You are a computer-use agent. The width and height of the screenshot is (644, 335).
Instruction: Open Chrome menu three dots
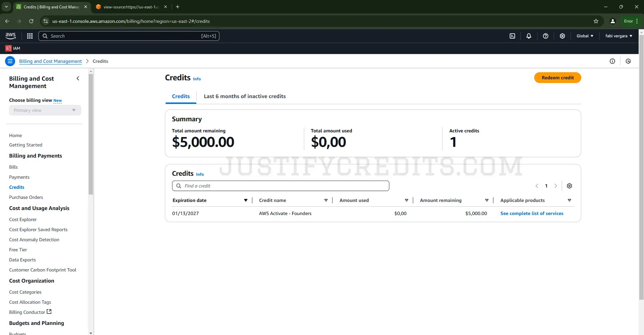637,21
